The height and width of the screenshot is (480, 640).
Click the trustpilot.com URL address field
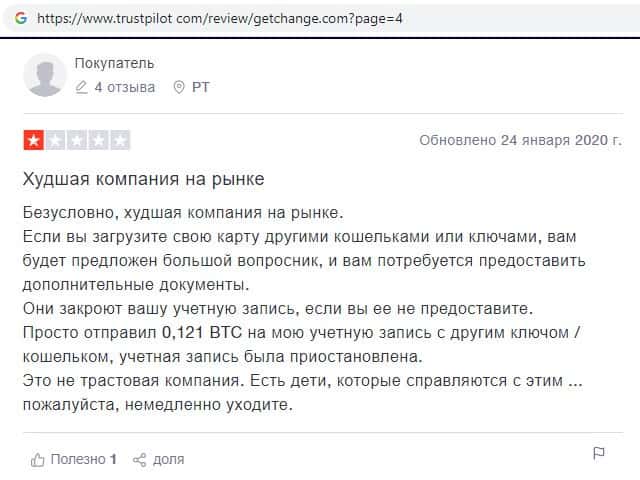[220, 19]
